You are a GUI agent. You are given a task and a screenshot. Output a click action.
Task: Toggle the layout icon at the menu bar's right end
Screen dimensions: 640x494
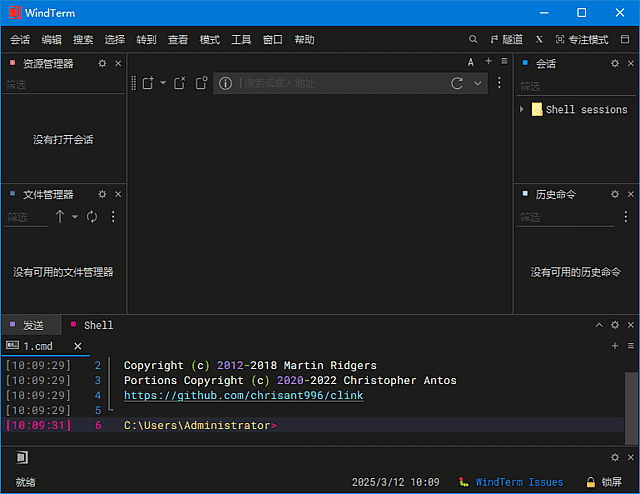625,39
